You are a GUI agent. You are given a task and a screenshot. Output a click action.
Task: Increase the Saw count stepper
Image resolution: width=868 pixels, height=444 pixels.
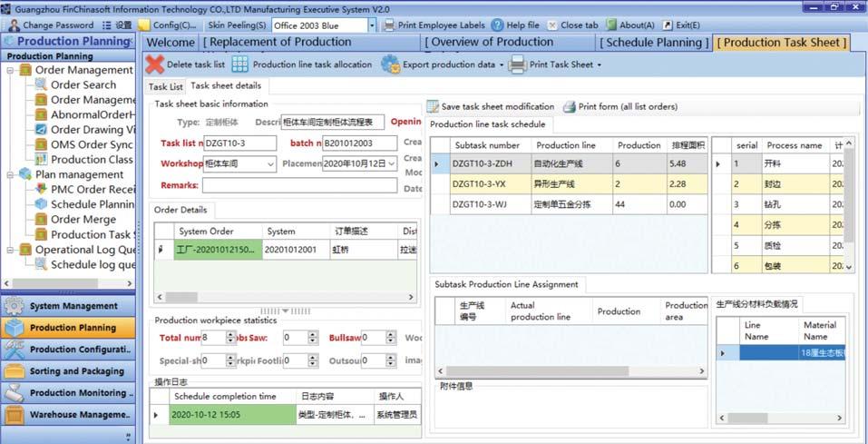(313, 334)
